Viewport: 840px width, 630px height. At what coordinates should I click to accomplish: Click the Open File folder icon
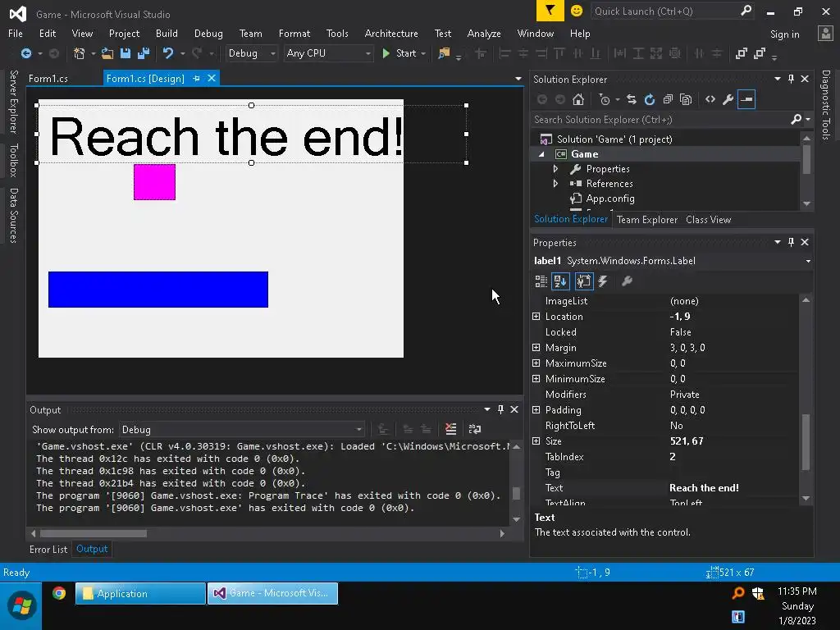coord(107,53)
